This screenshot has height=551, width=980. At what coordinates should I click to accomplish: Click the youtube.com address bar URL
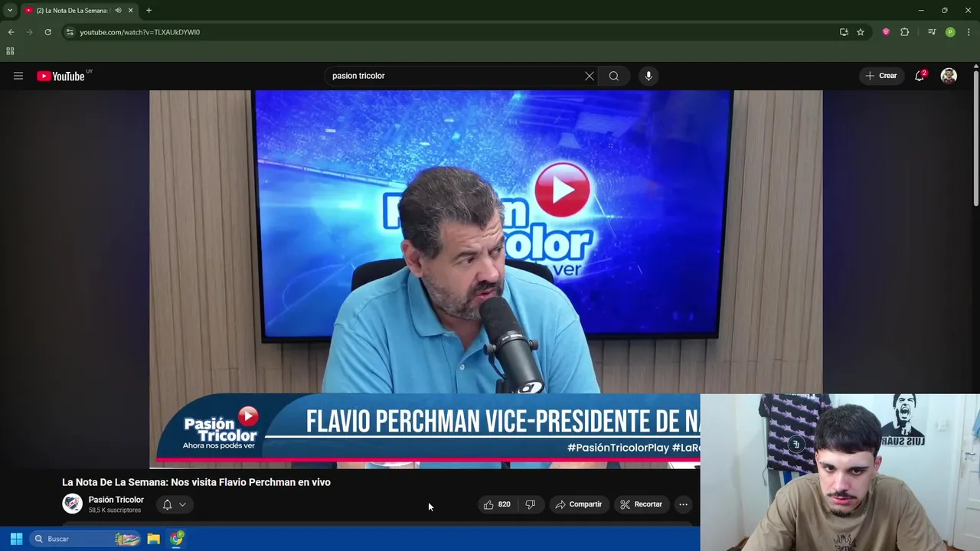point(140,32)
